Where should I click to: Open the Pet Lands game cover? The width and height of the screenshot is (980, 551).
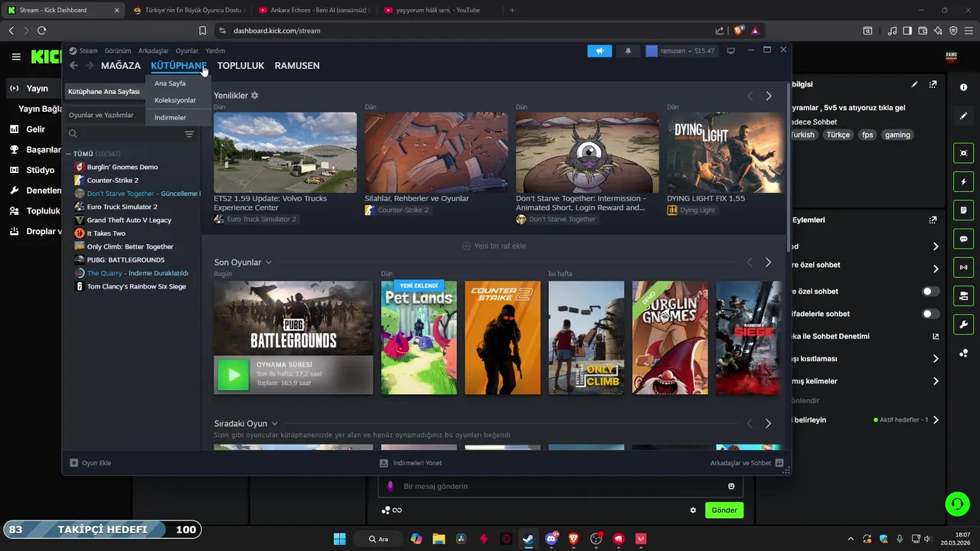[x=419, y=337]
